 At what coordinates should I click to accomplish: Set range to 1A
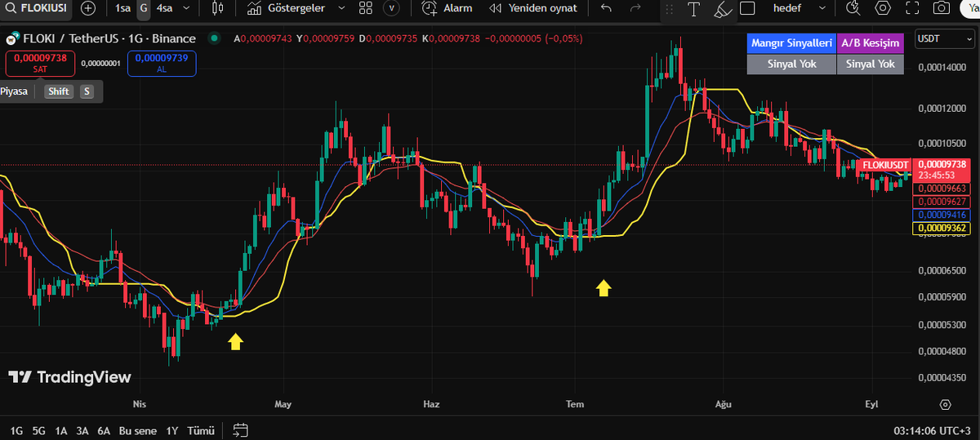[61, 430]
